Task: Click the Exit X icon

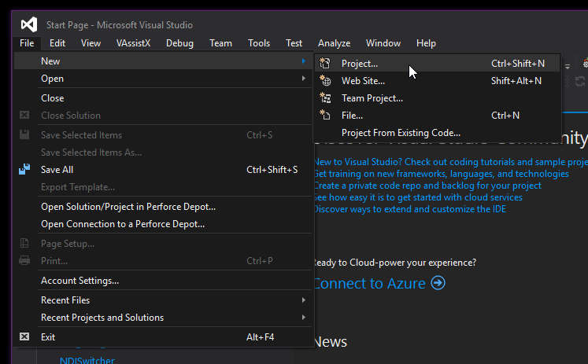Action: pyautogui.click(x=24, y=336)
